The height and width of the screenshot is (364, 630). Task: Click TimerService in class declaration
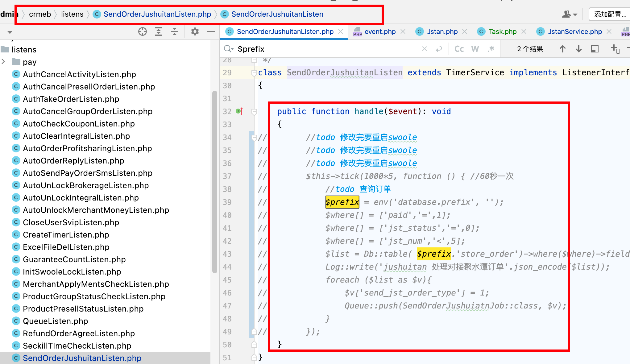(x=475, y=72)
